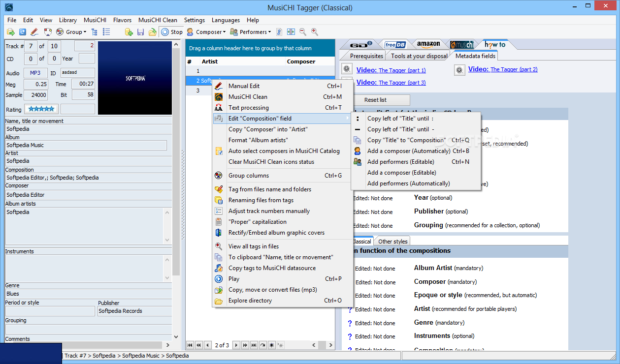Choose Renaming files from tags

283,200
